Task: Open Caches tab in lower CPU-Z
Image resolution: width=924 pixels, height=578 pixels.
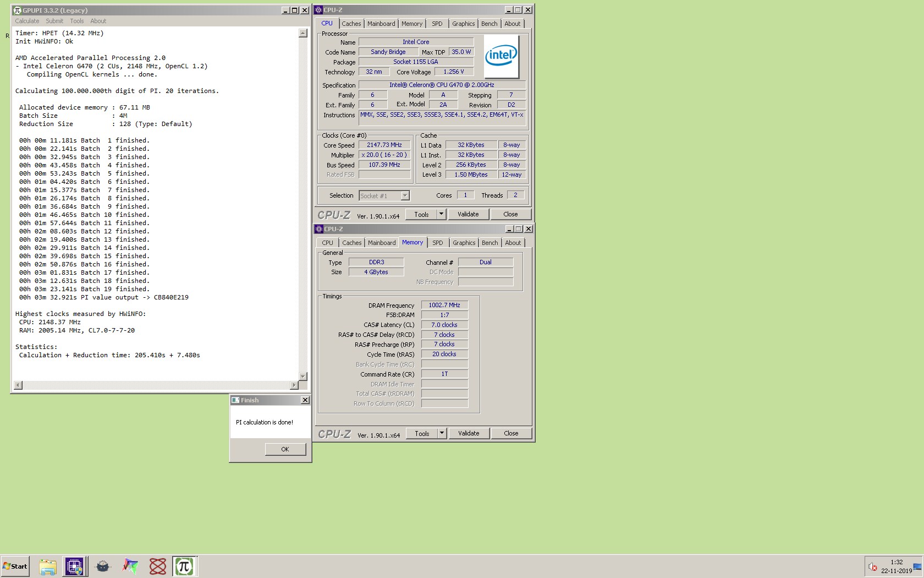Action: (x=352, y=243)
